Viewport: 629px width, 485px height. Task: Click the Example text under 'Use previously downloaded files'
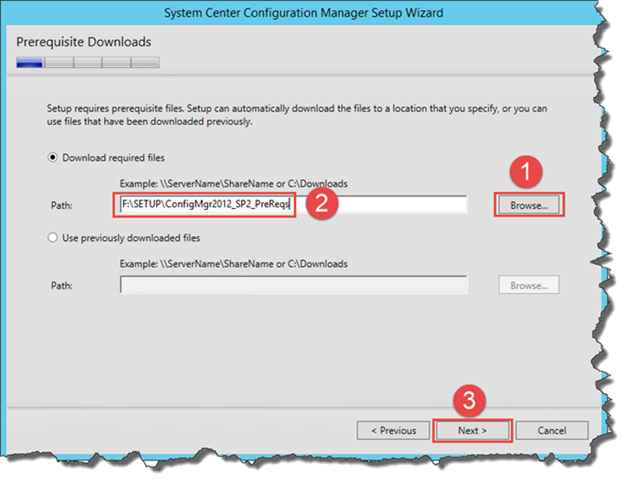coord(233,264)
